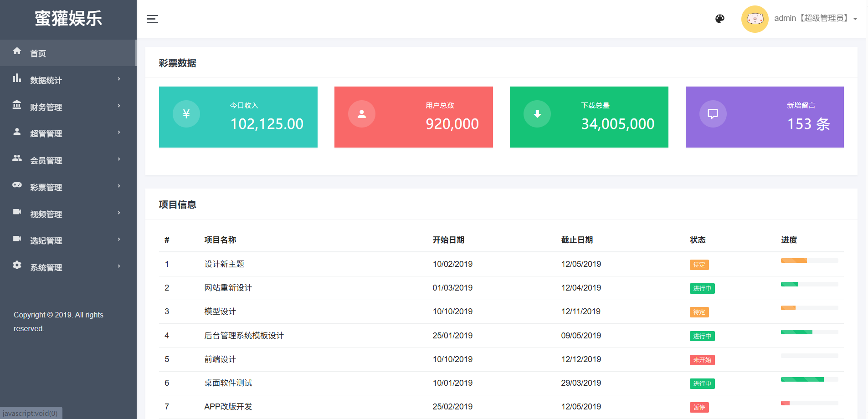Viewport: 868px width, 419px height.
Task: Click the pig avatar picture
Action: pyautogui.click(x=755, y=19)
